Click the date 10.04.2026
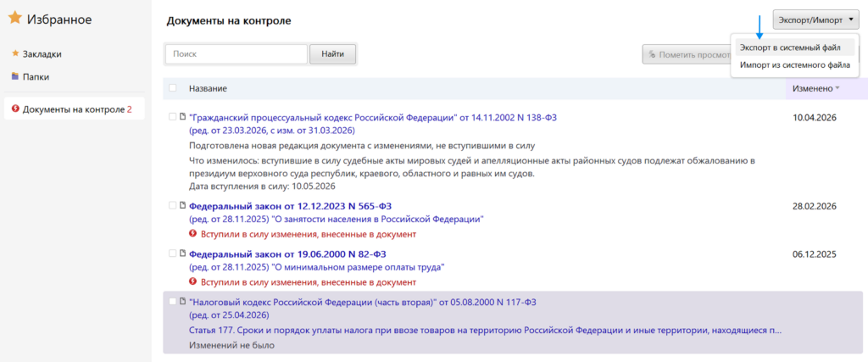The image size is (868, 362). tap(815, 117)
